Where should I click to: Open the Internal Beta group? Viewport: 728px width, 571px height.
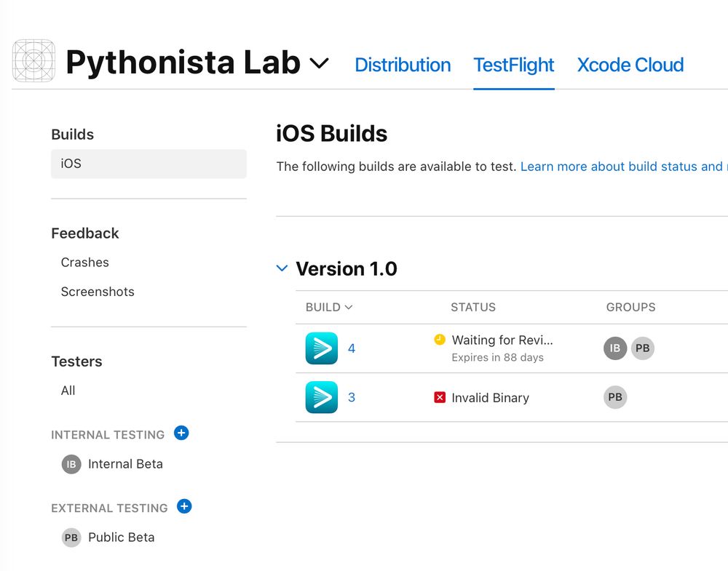coord(125,464)
